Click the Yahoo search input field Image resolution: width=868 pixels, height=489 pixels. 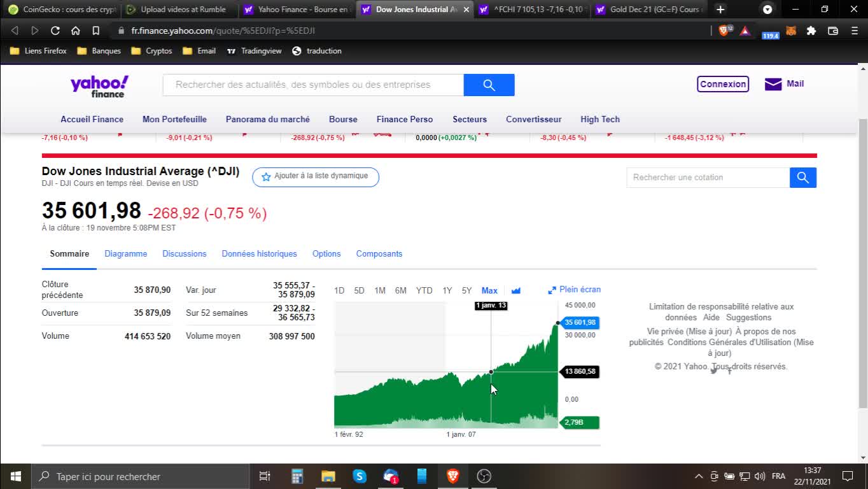pyautogui.click(x=313, y=85)
